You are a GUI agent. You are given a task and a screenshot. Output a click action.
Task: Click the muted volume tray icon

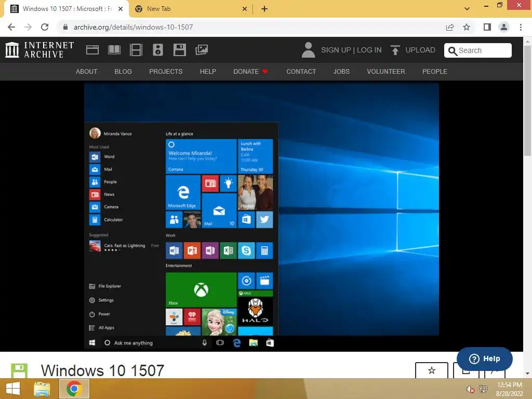coord(470,389)
